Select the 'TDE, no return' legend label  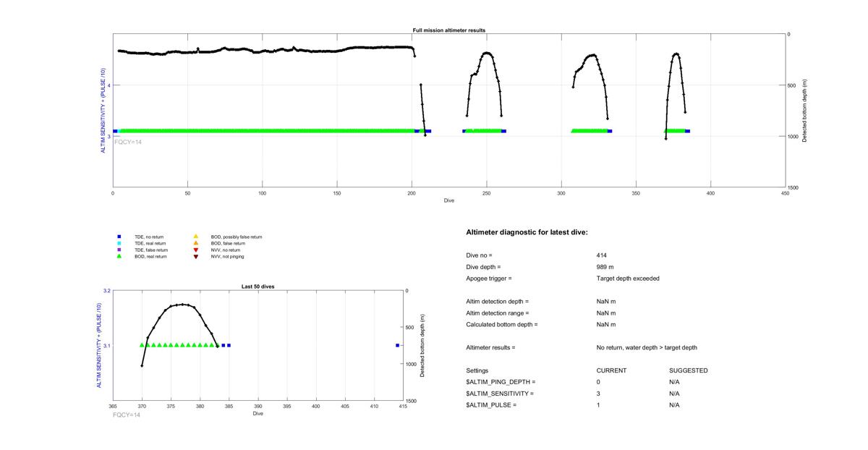(x=149, y=237)
